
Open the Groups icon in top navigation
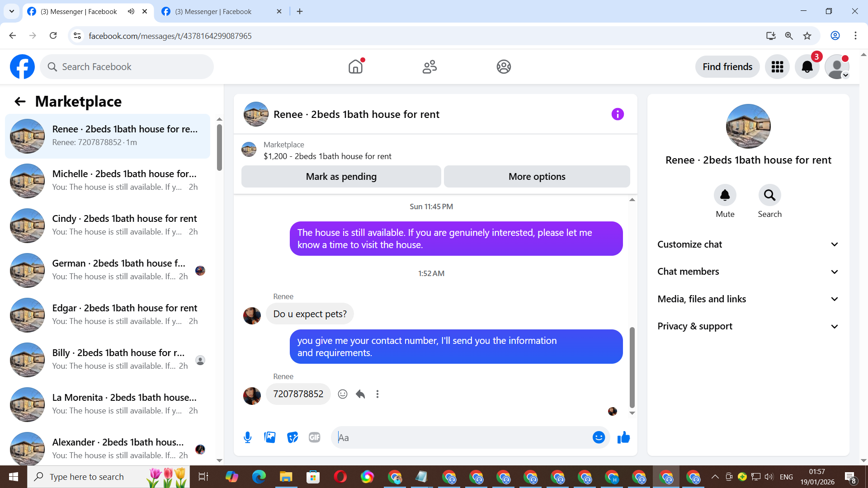point(504,67)
